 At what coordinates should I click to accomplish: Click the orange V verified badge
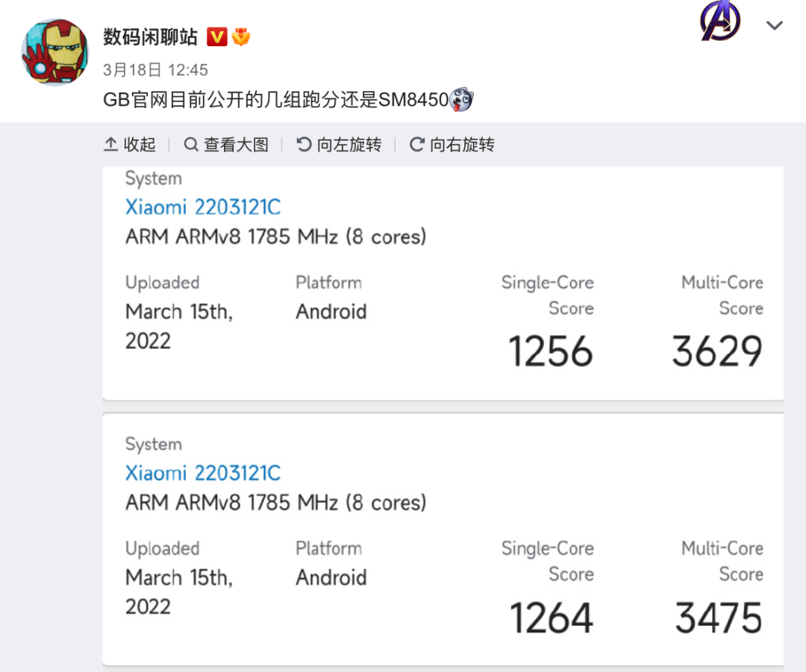[217, 37]
